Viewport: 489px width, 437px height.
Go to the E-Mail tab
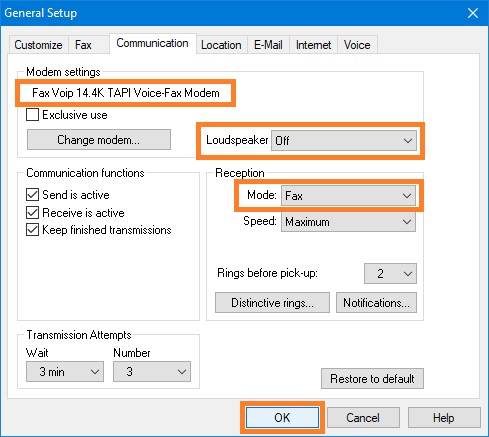click(268, 45)
